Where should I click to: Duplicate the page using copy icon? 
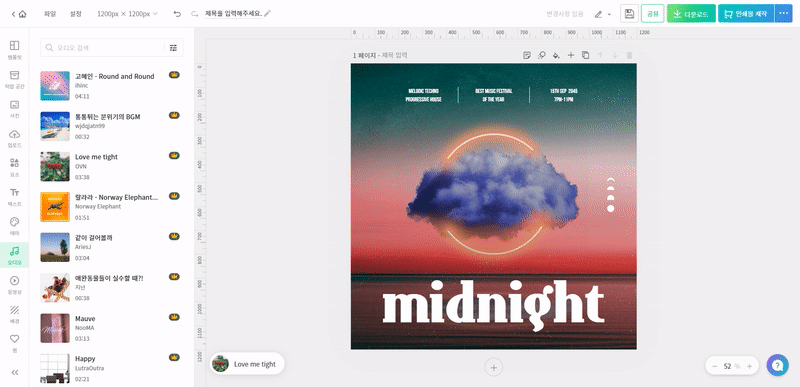click(x=586, y=55)
